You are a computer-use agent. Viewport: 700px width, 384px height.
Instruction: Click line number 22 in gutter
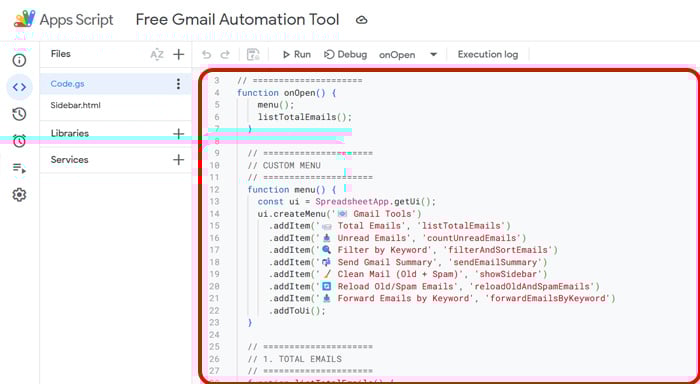(x=215, y=311)
